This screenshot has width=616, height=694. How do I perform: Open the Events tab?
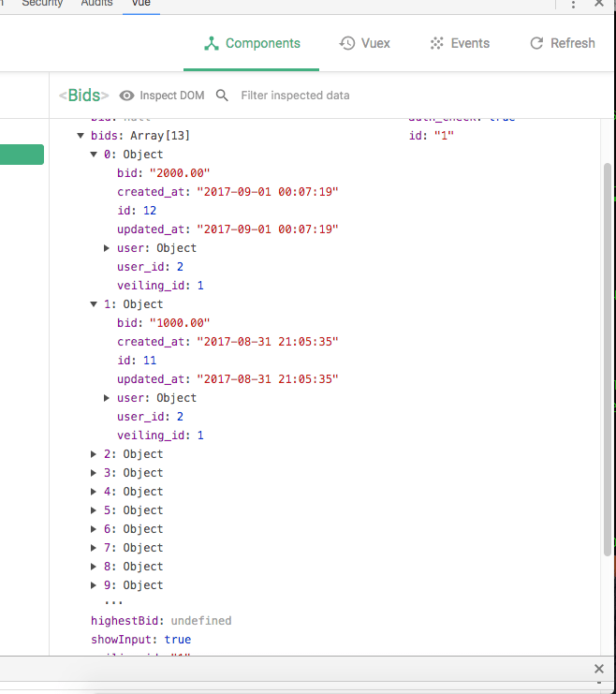coord(460,43)
